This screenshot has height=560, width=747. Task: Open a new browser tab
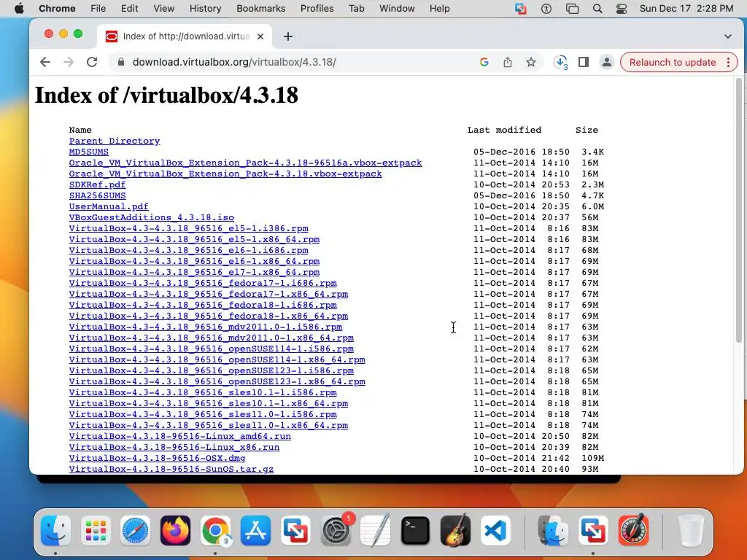click(287, 36)
